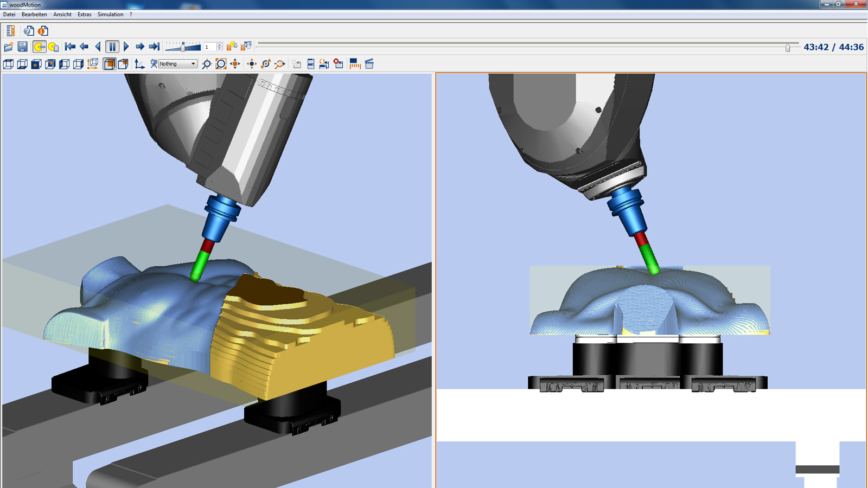Click the timeline progress handle
This screenshot has height=488, width=868.
click(788, 48)
